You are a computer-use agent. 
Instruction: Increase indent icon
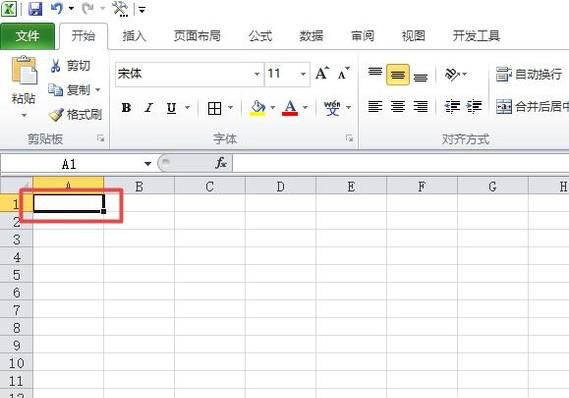tap(475, 107)
